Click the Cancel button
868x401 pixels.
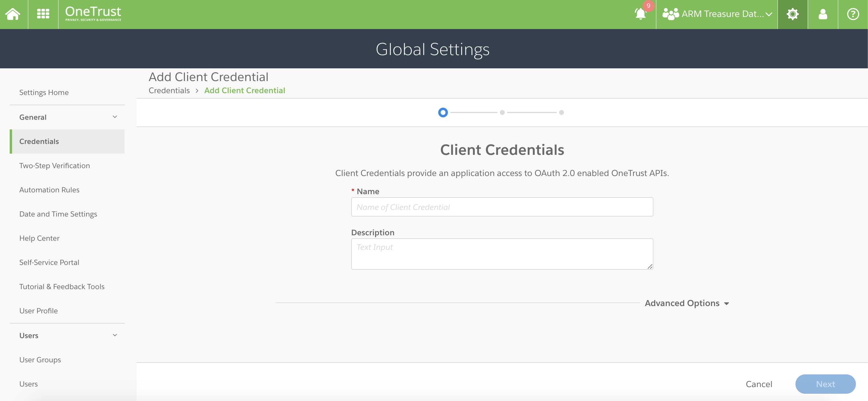tap(759, 384)
